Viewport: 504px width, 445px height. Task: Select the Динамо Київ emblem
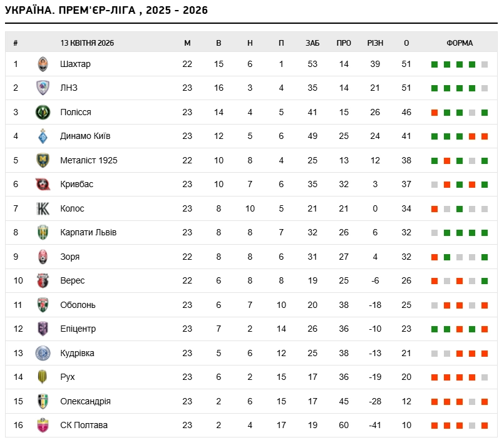pos(43,136)
